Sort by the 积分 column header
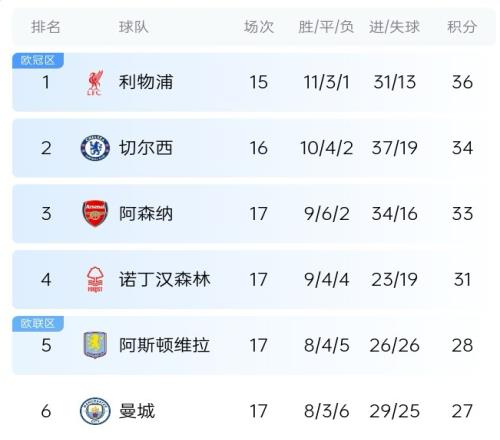 click(462, 27)
